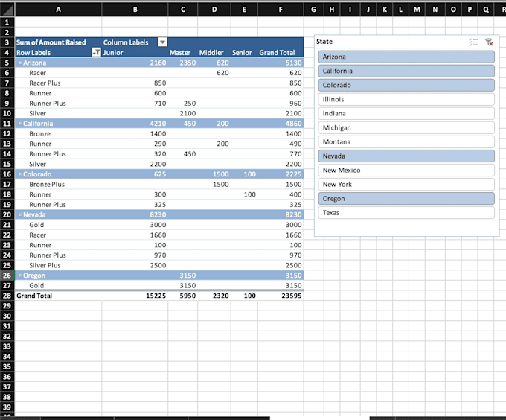Click Colorado Senior subtotal 100 in row 16
Viewport: 506px width, 420px height.
[x=244, y=174]
